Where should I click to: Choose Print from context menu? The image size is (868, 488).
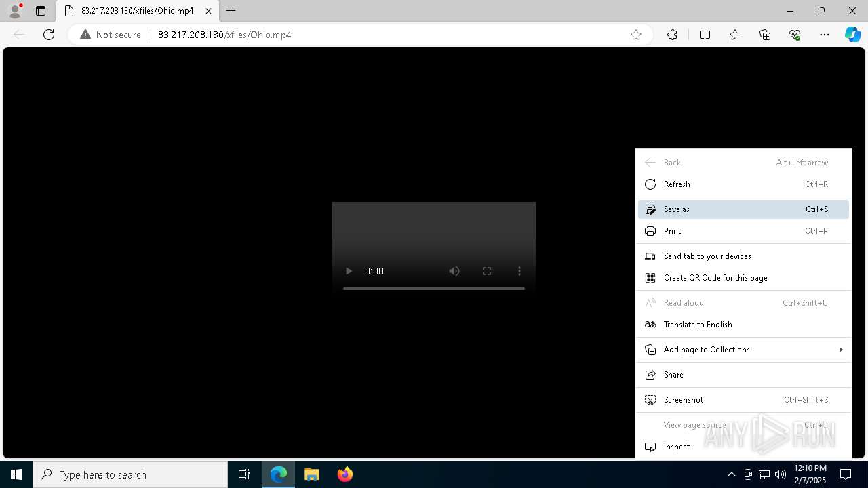[743, 231]
